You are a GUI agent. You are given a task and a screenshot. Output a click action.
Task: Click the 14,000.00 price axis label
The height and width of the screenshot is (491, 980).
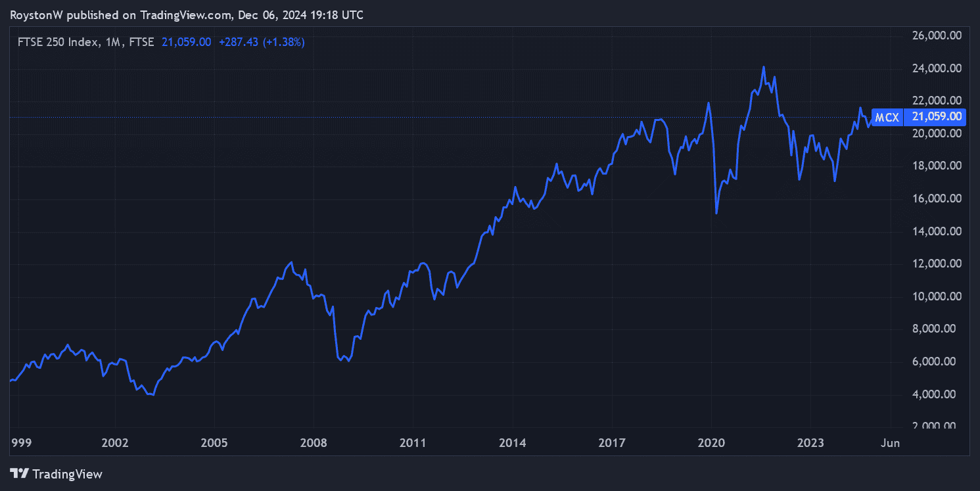(x=937, y=231)
